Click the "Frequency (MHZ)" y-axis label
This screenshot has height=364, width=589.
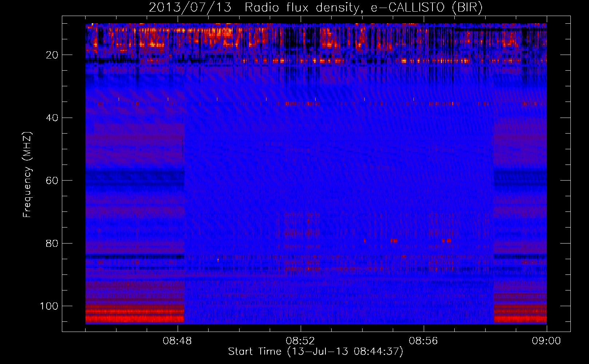point(27,175)
